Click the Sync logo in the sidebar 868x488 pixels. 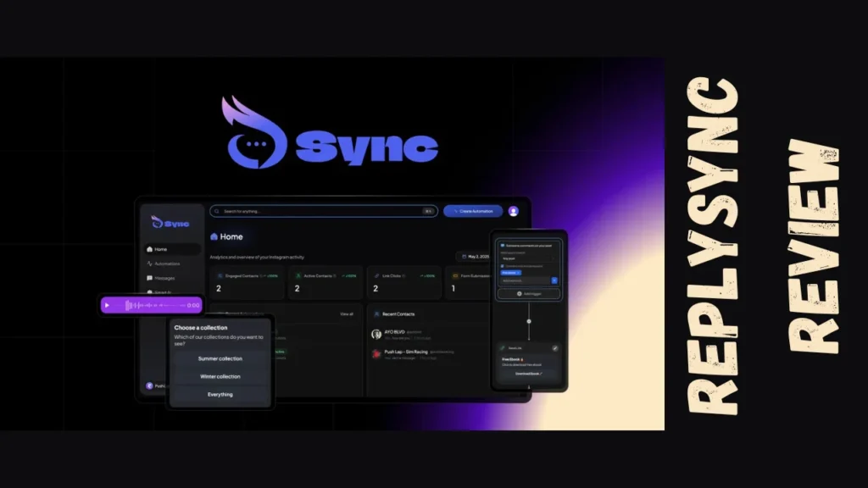(x=170, y=223)
